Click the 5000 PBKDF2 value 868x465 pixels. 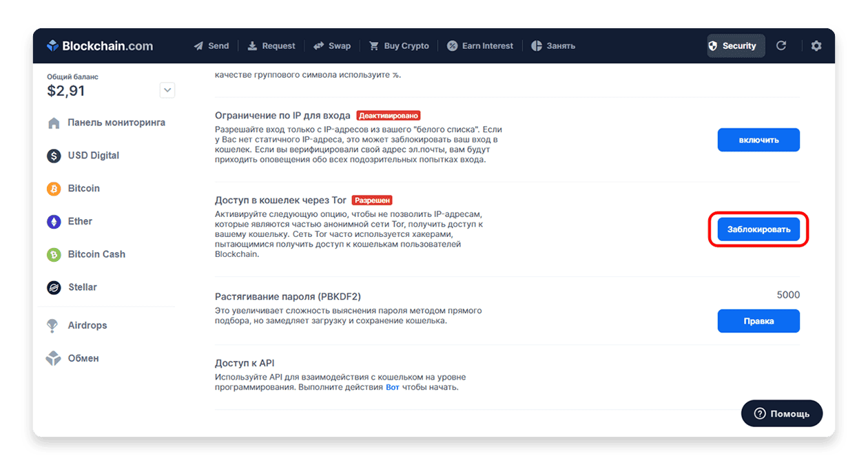[x=788, y=295]
